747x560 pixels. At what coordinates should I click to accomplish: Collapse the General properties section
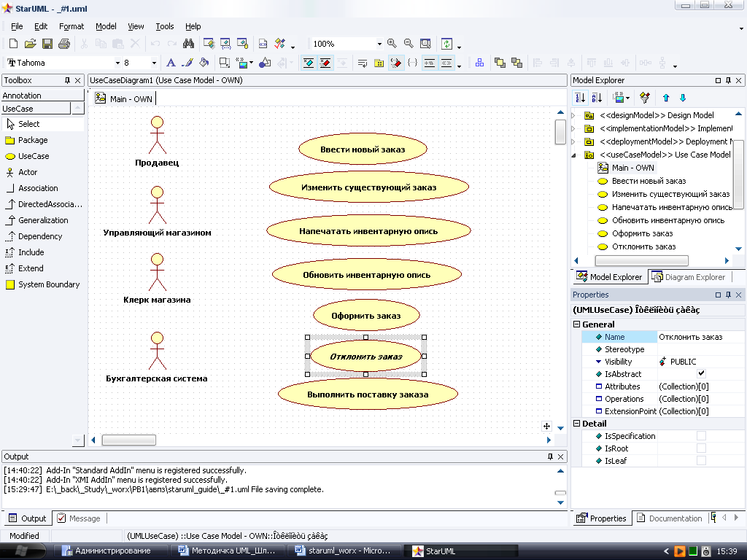pyautogui.click(x=576, y=324)
